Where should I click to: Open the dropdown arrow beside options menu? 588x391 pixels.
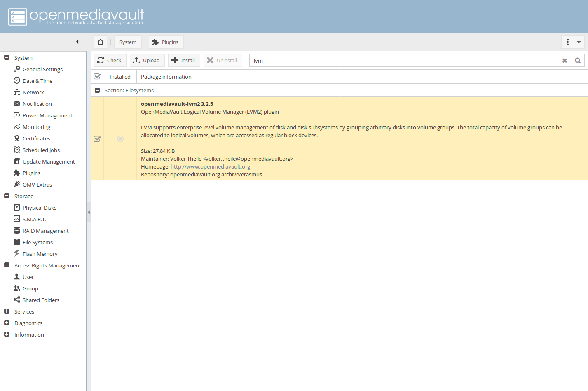(579, 42)
